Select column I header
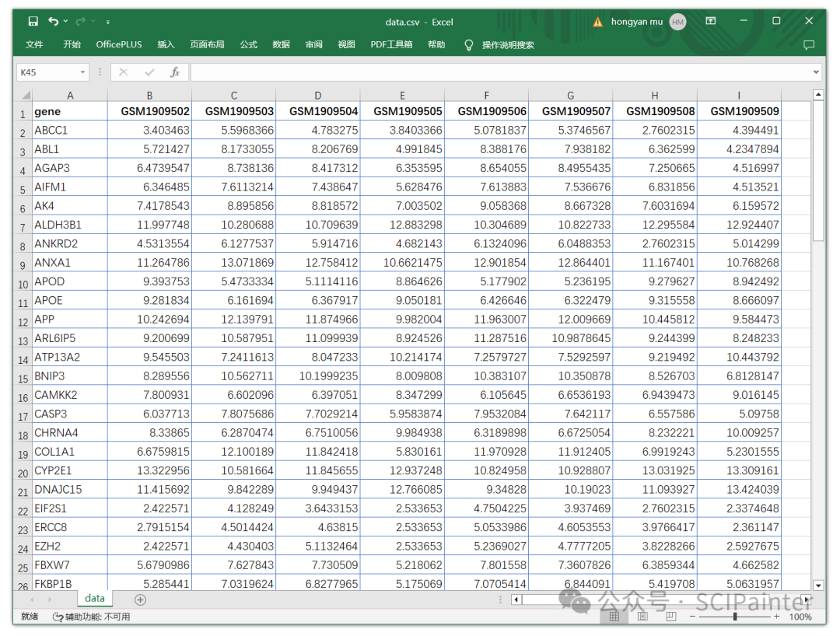This screenshot has height=636, width=840. point(740,96)
